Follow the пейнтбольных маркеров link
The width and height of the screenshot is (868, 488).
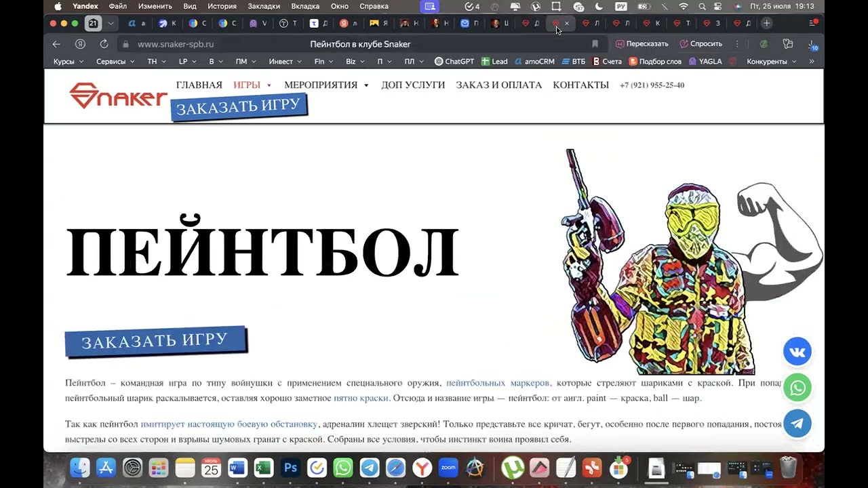(498, 383)
